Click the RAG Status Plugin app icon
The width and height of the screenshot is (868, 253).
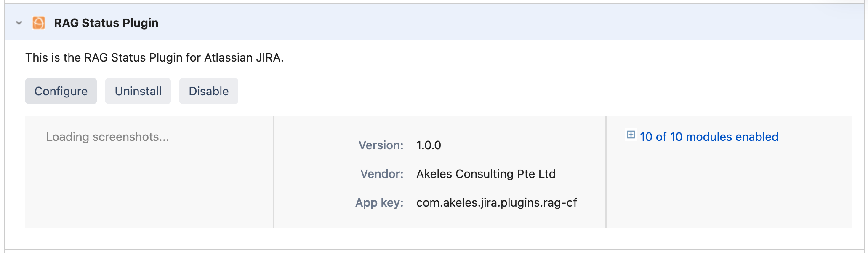(x=40, y=23)
